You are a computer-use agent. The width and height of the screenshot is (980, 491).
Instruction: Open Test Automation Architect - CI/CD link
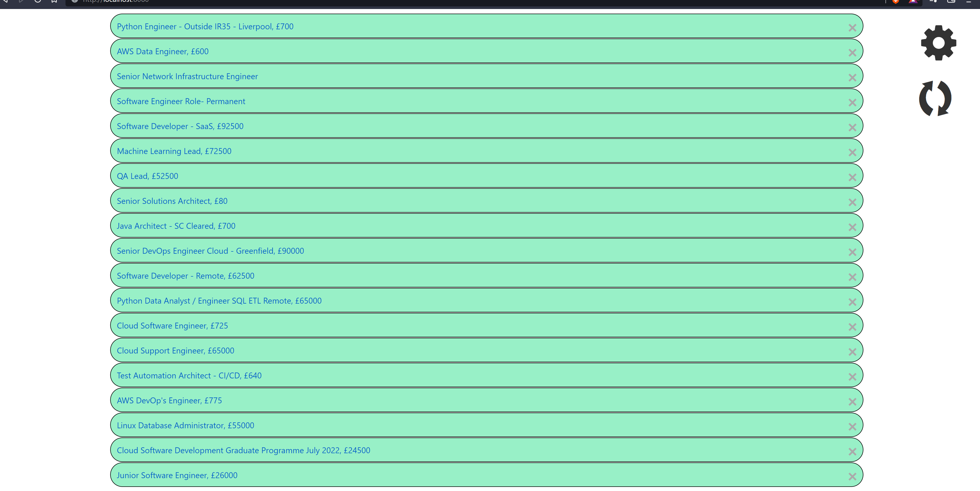(x=189, y=376)
